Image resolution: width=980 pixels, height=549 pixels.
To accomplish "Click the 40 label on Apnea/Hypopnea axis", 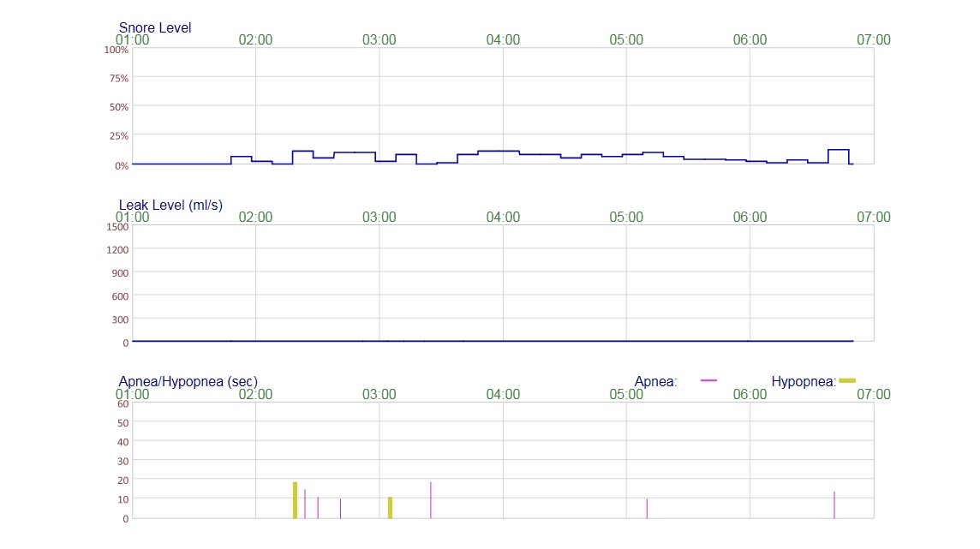I will coord(123,442).
